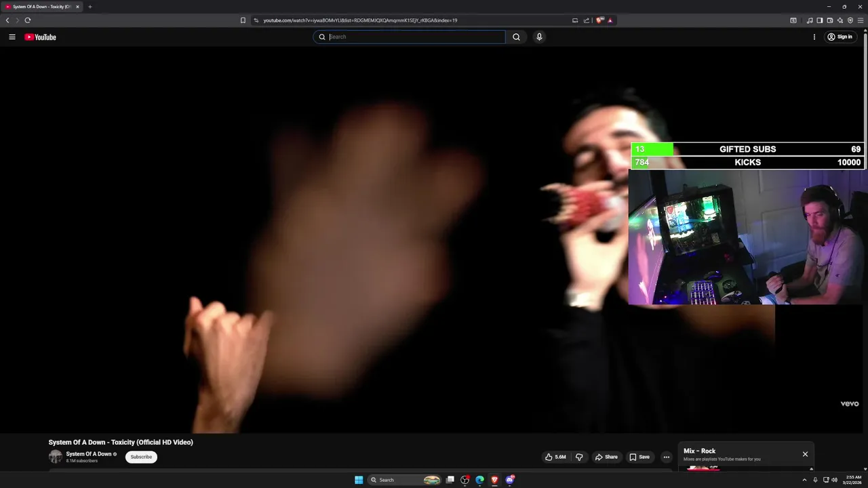Open System Of A Down channel avatar
Viewport: 868px width, 488px height.
click(x=55, y=457)
